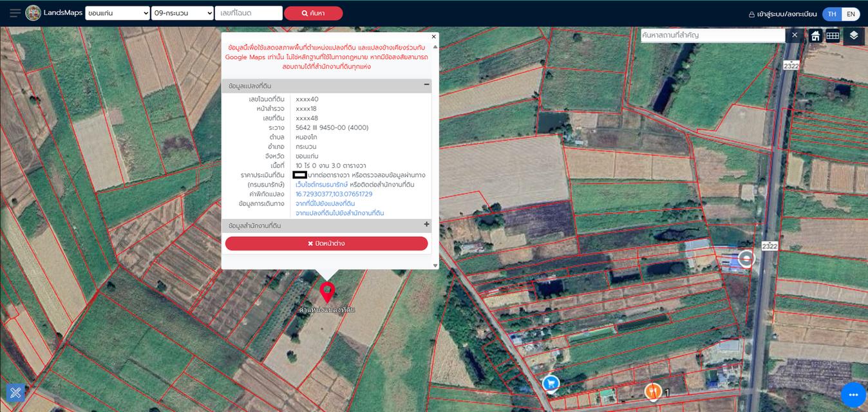868x412 pixels.
Task: Open the parcel coordinates link 16.72930377,103.07651729
Action: tap(334, 194)
